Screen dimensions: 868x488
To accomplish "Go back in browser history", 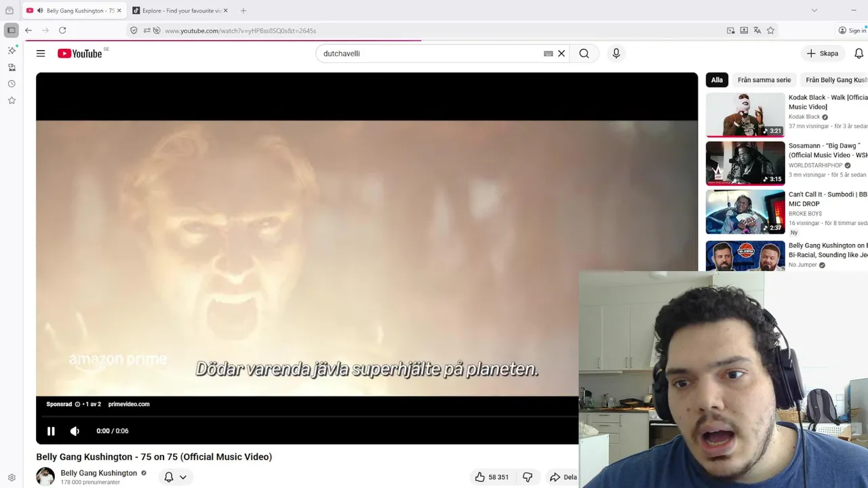I will 28,30.
